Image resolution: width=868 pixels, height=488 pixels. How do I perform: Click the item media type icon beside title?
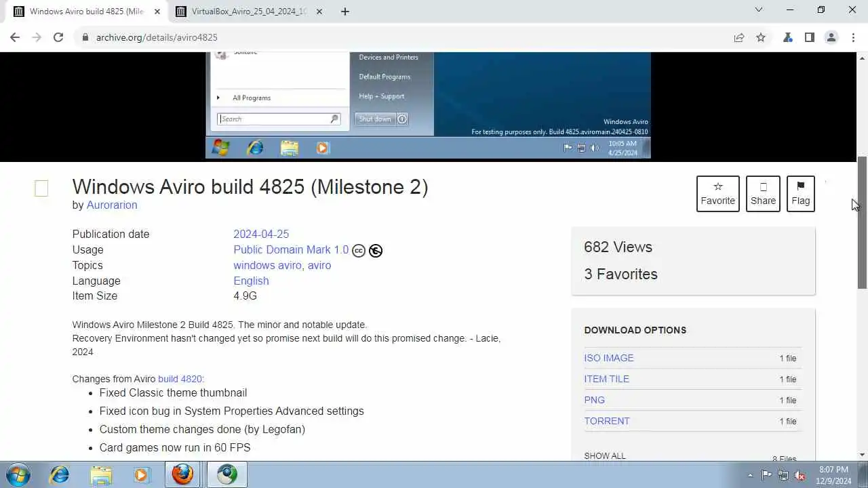[x=41, y=188]
